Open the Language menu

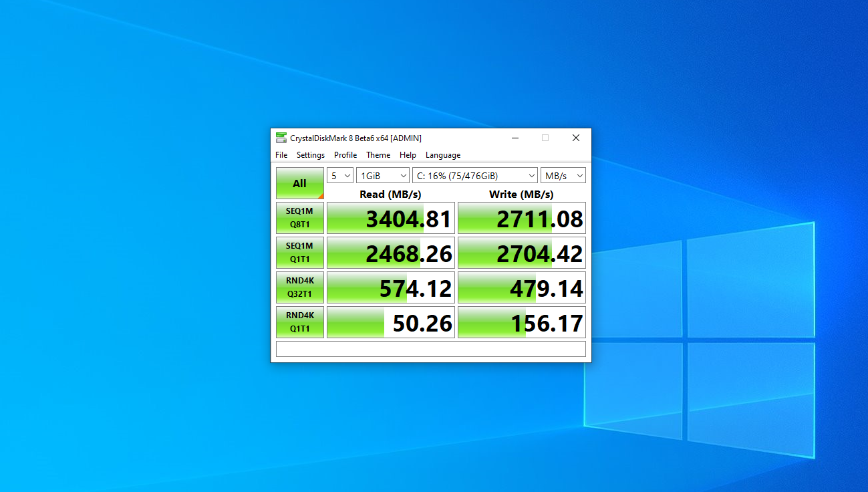pyautogui.click(x=443, y=155)
